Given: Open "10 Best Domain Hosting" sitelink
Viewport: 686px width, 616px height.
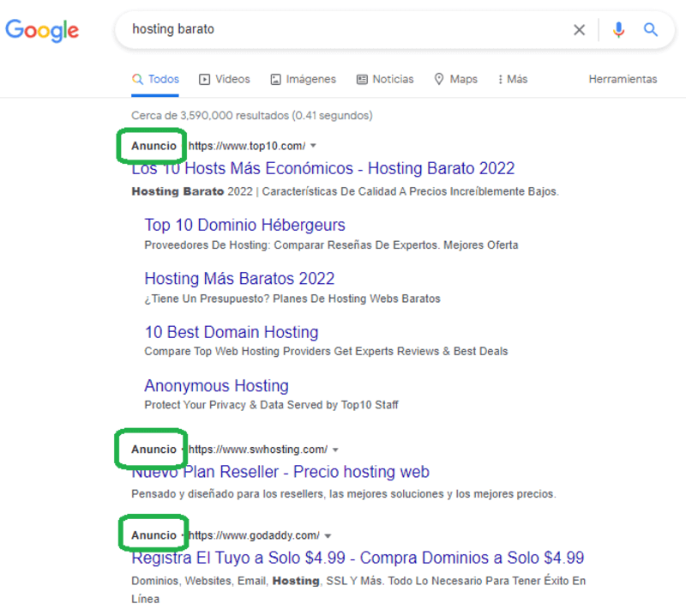Looking at the screenshot, I should [x=232, y=332].
